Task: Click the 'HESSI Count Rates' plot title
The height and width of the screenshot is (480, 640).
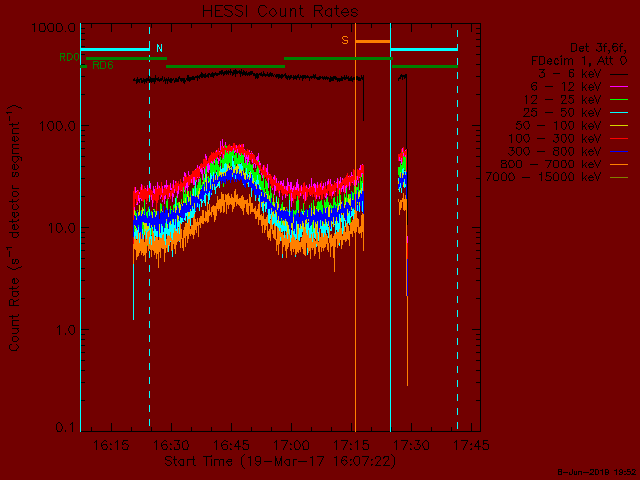Action: tap(280, 11)
